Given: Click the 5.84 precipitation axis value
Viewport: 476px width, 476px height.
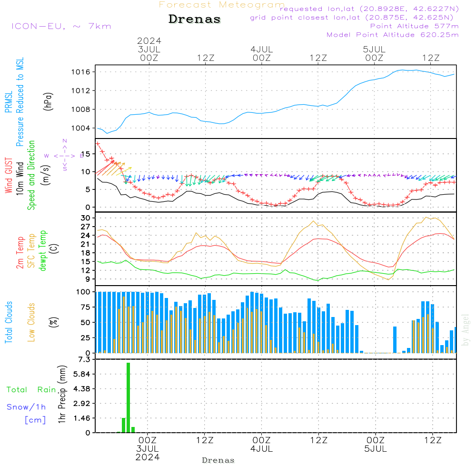Looking at the screenshot, I should coord(82,374).
